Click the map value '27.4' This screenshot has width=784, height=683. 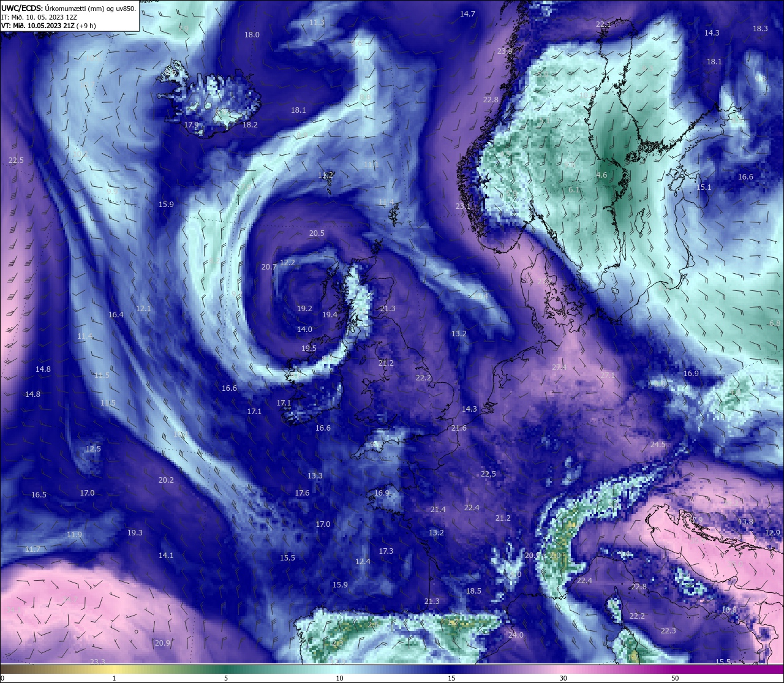[x=559, y=368]
